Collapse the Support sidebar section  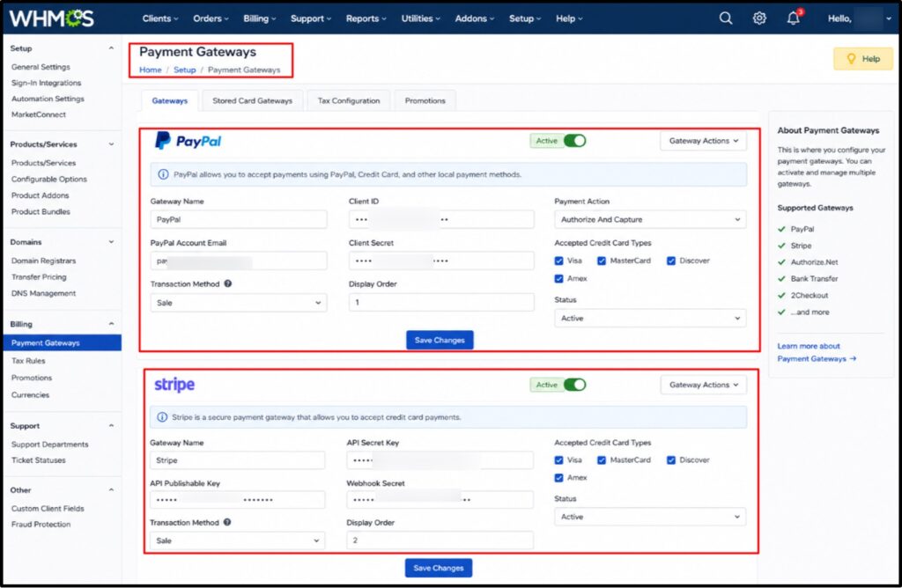tap(111, 426)
